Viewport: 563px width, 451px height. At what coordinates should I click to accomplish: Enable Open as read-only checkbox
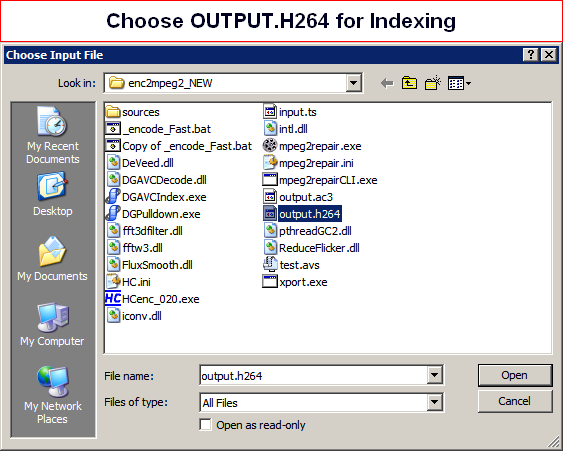[x=205, y=424]
